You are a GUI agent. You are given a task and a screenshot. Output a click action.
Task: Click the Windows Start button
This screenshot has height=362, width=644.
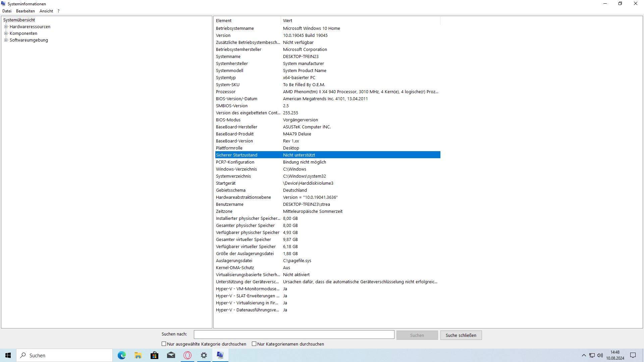click(8, 355)
